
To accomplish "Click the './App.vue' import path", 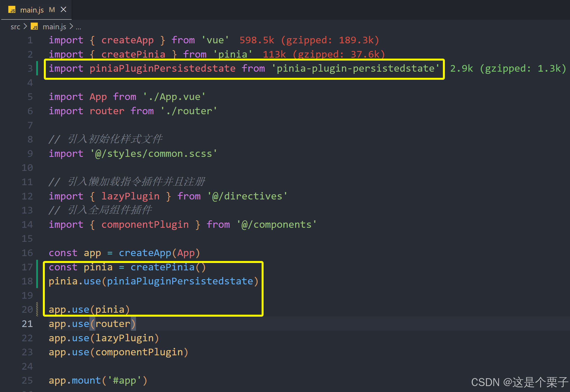I will tap(174, 97).
